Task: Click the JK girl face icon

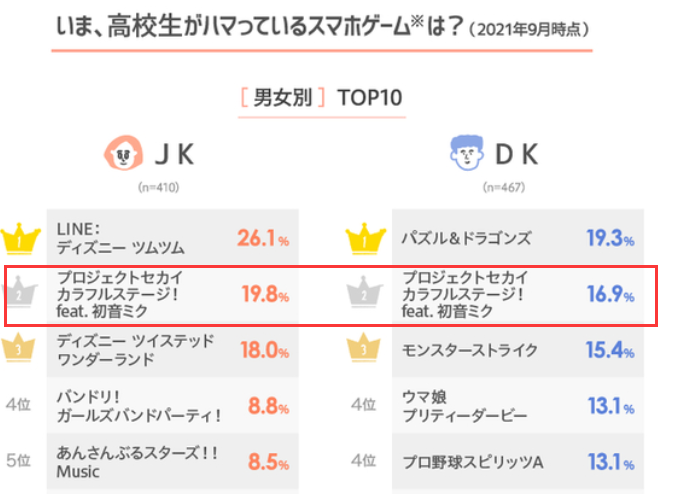Action: pyautogui.click(x=123, y=153)
